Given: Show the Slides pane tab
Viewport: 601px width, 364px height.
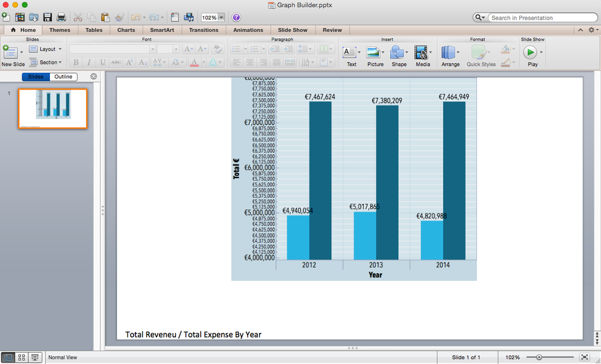Looking at the screenshot, I should [x=36, y=76].
